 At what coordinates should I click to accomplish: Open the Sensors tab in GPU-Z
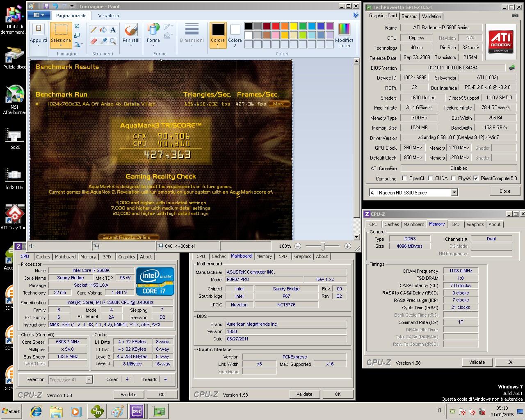(x=409, y=16)
